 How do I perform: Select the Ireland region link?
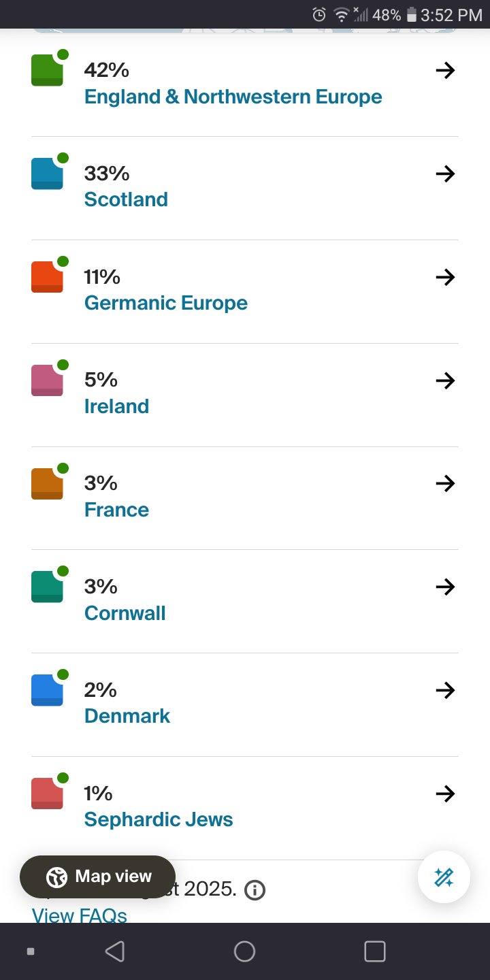pos(116,406)
